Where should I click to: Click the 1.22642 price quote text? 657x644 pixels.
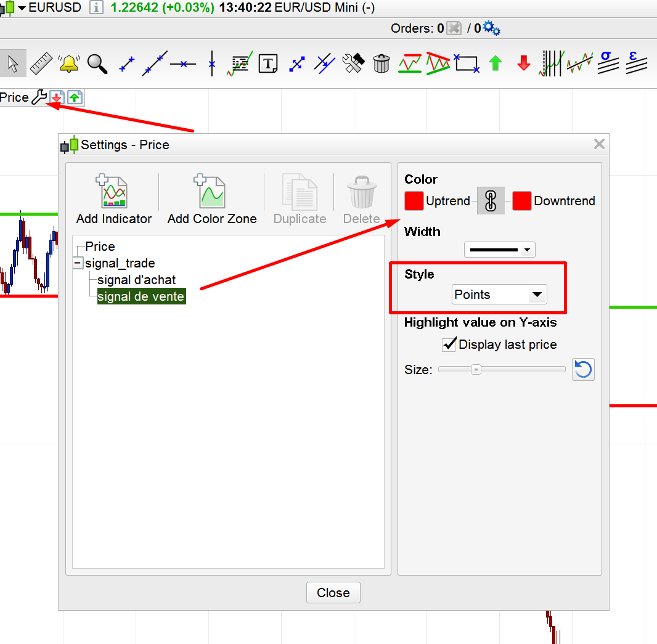pyautogui.click(x=134, y=7)
